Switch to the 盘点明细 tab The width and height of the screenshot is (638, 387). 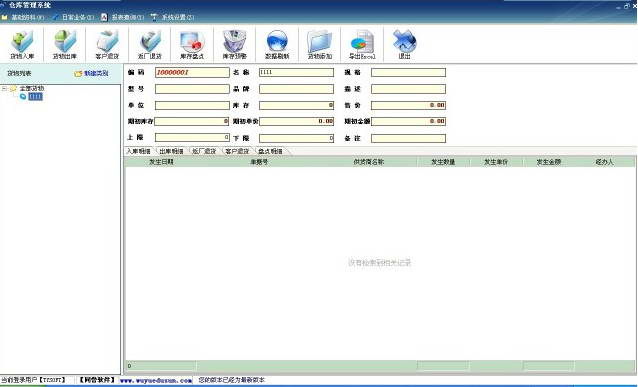[270, 151]
